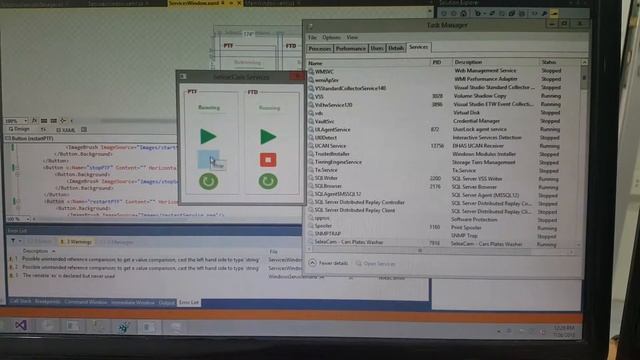The height and width of the screenshot is (360, 640).
Task: Stop the PTF service using highlighted stop button
Action: pyautogui.click(x=208, y=159)
